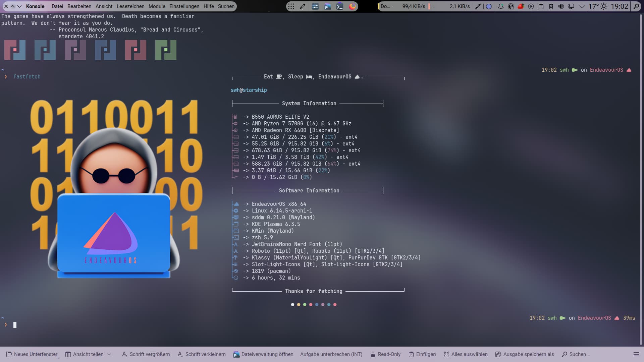Click the green pattern block in terminal
Screen dimensions: 644x362
click(x=166, y=50)
